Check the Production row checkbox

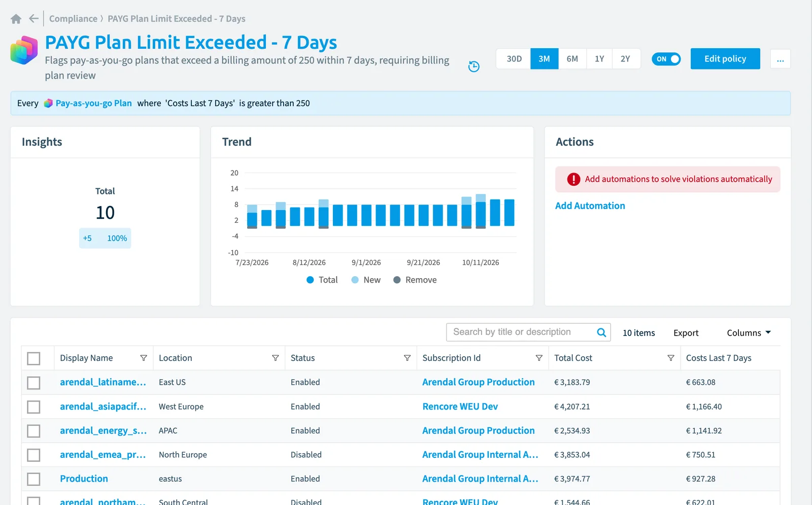[x=33, y=479]
